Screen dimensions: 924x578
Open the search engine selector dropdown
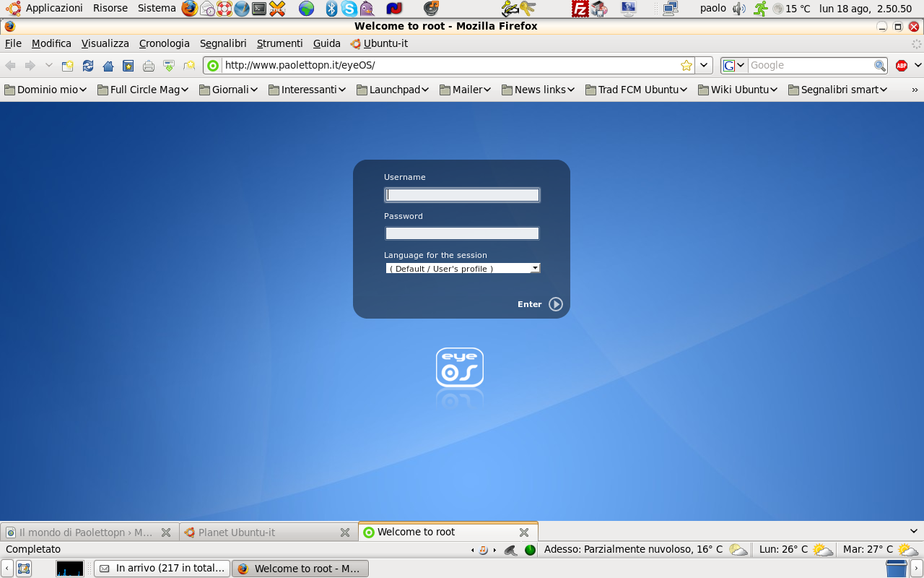click(734, 65)
